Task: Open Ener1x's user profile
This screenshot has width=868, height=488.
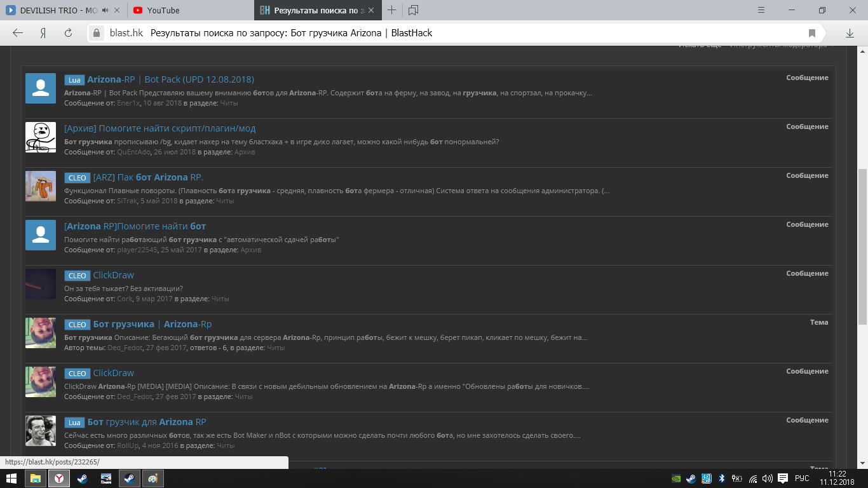Action: (x=128, y=103)
